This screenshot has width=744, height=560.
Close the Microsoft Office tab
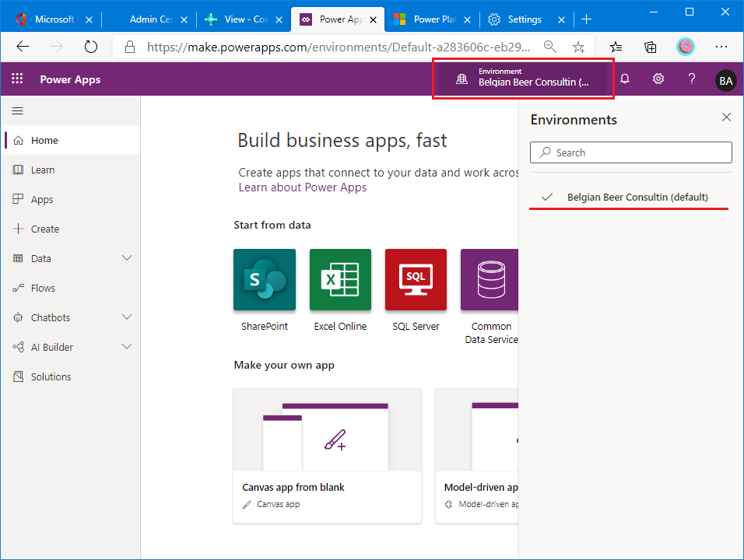tap(89, 19)
